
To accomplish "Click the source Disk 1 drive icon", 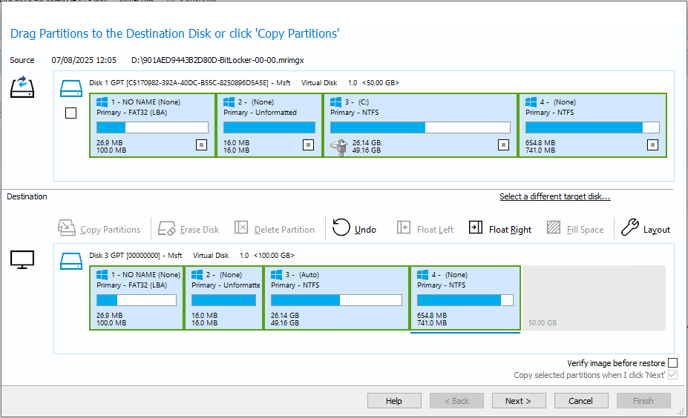I will (71, 88).
